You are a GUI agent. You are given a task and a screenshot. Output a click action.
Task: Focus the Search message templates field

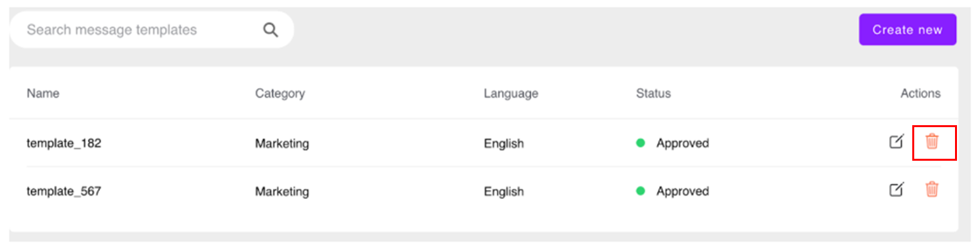pyautogui.click(x=152, y=30)
